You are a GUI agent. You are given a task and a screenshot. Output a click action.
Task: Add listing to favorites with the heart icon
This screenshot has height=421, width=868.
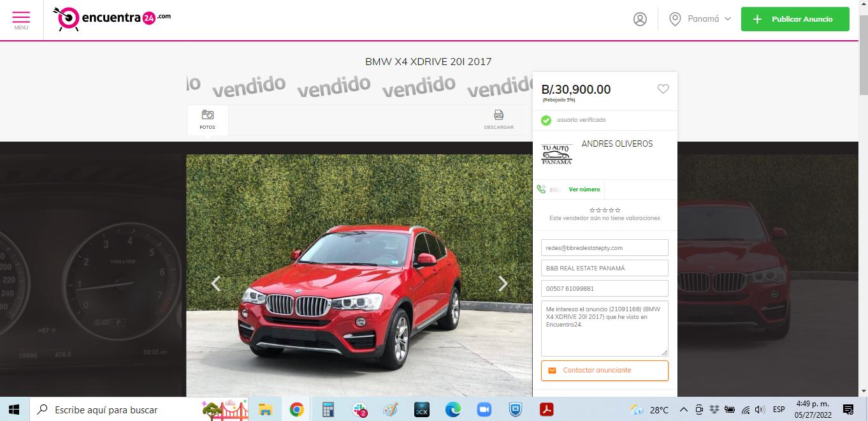click(663, 89)
